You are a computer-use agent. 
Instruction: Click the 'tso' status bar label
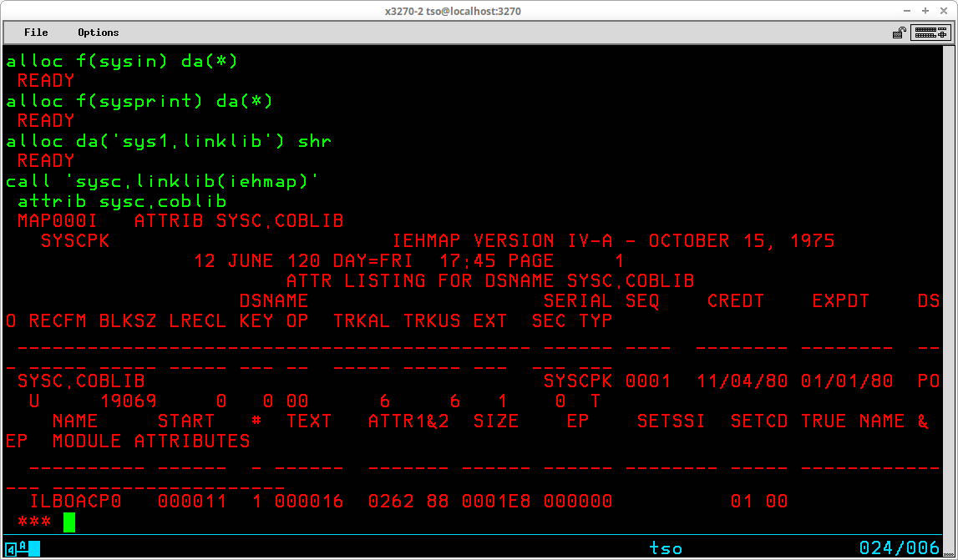click(666, 548)
